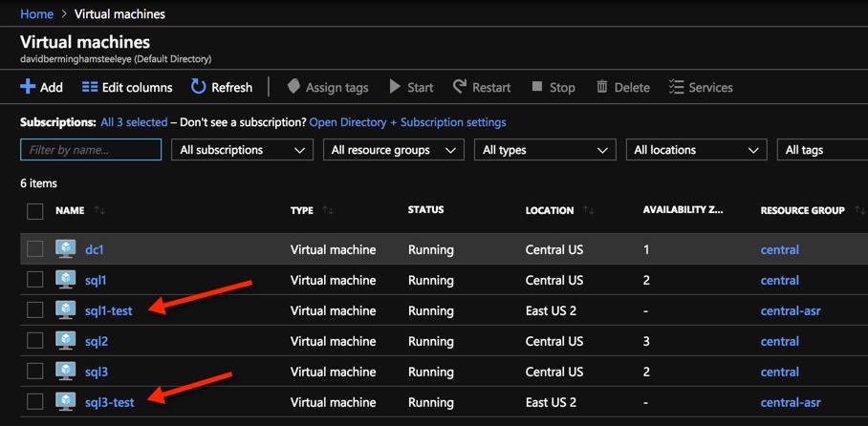
Task: Expand the All locations filter dropdown
Action: point(695,150)
